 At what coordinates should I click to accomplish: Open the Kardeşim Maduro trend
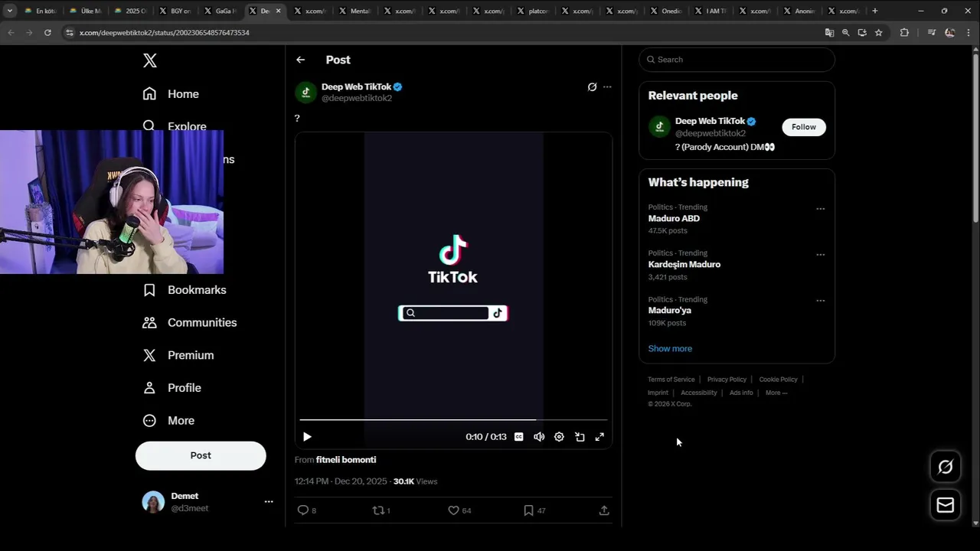pyautogui.click(x=684, y=265)
